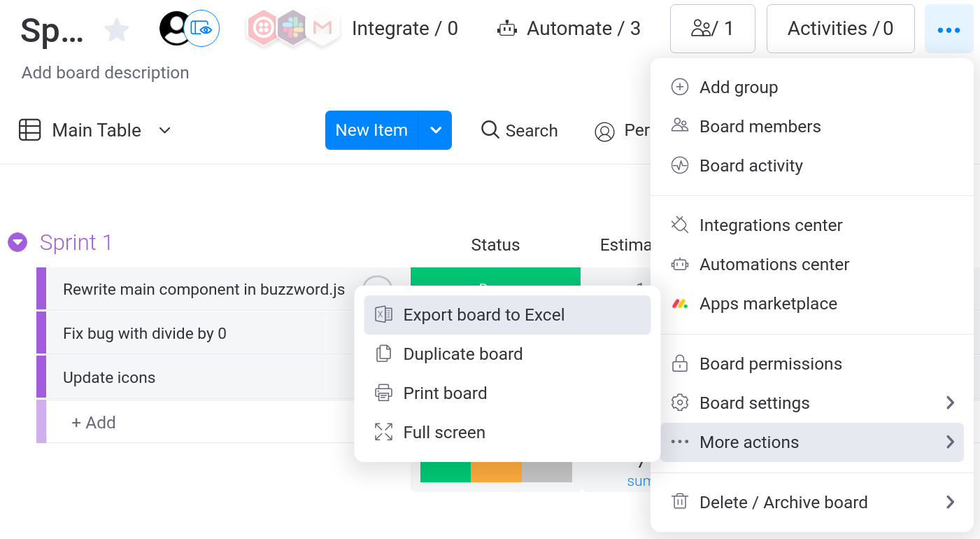Click the Automate robot icon

(x=506, y=29)
